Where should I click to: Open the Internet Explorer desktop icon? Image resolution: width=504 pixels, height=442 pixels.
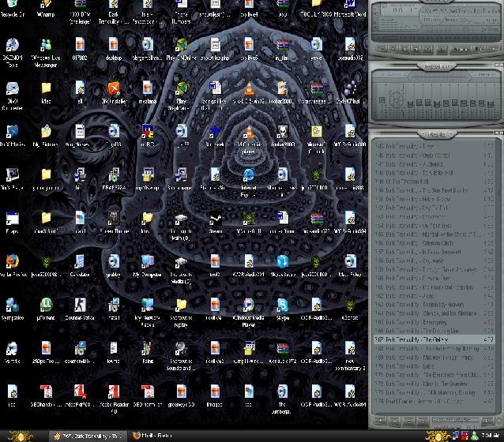coord(249,182)
